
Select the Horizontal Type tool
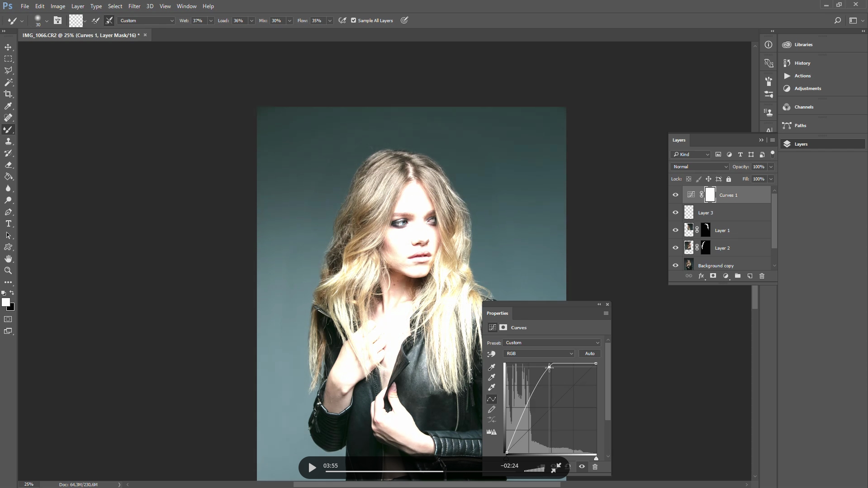8,223
